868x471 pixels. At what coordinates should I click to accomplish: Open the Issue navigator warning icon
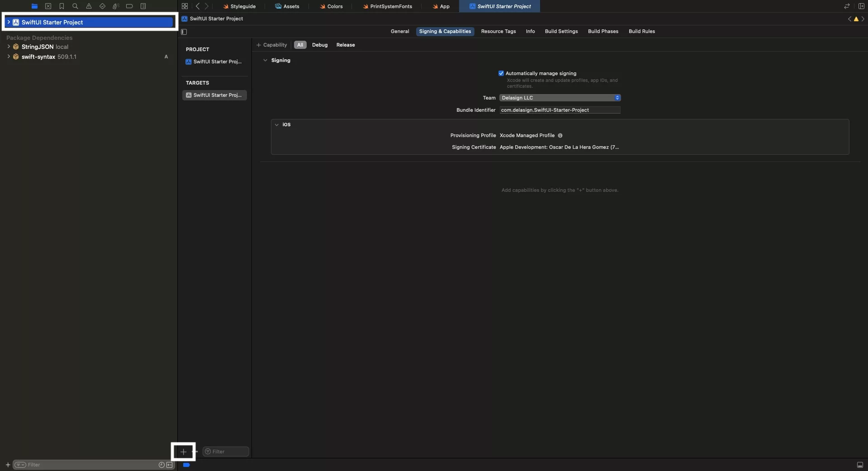(x=89, y=6)
